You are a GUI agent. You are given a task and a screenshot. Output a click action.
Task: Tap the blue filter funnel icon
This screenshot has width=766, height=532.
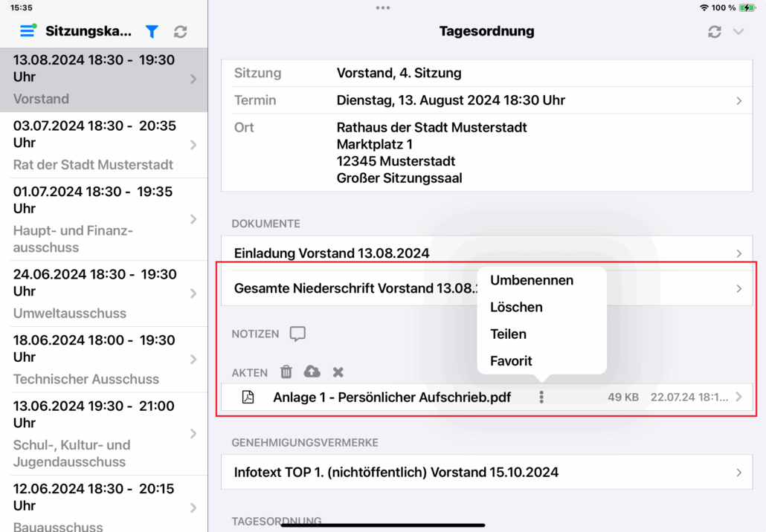(152, 31)
